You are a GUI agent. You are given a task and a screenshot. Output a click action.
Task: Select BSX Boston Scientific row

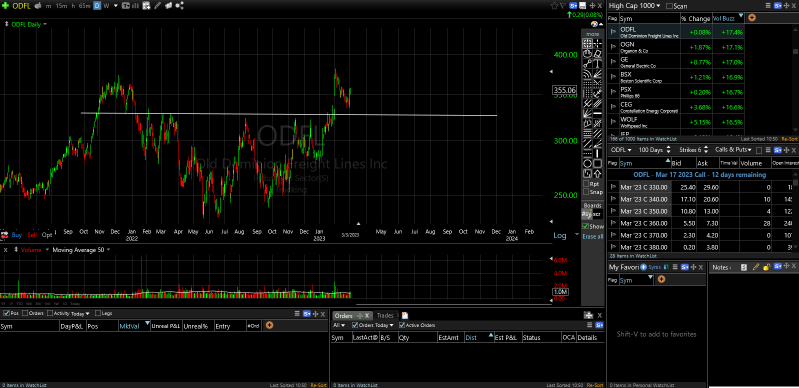(x=676, y=77)
